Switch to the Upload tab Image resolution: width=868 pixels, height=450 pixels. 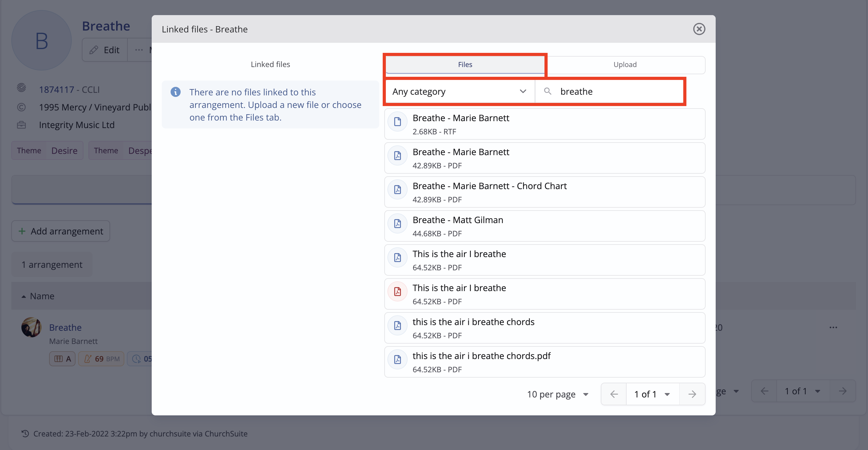click(x=625, y=64)
